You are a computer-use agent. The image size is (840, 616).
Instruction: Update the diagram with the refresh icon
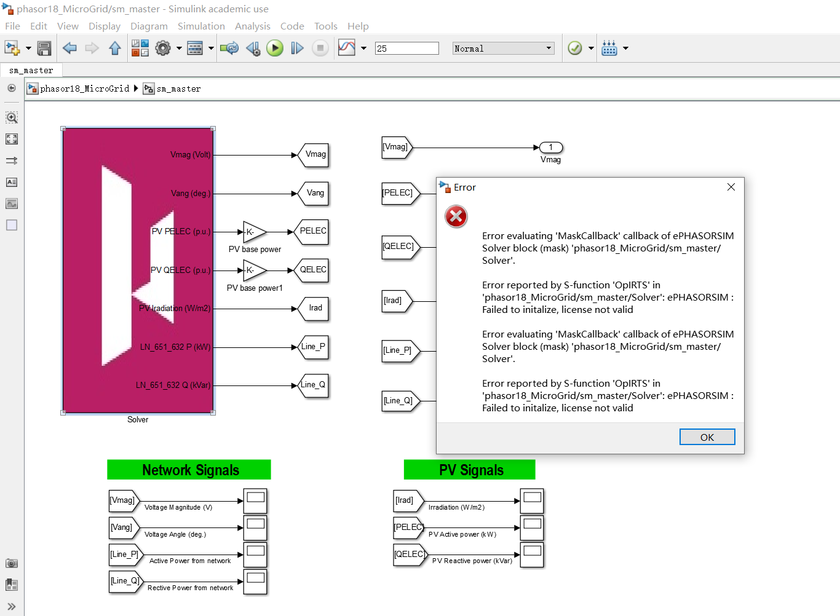click(x=229, y=48)
